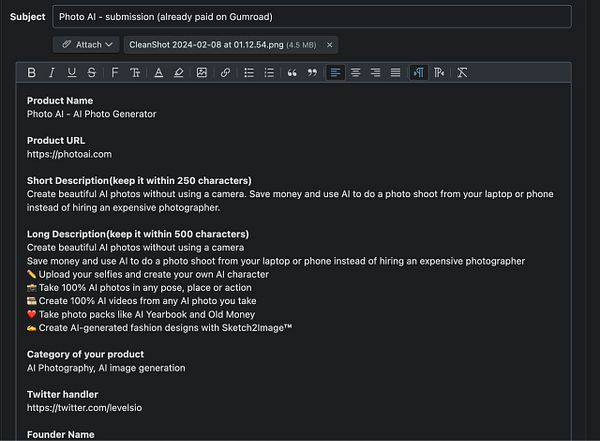Click the Product Name heading
Image resolution: width=600 pixels, height=441 pixels.
click(60, 101)
